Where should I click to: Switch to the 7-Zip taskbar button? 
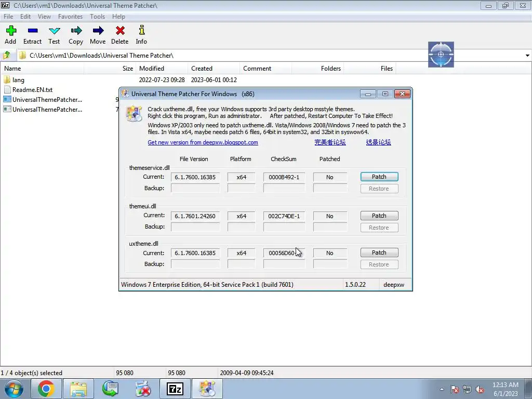(175, 389)
